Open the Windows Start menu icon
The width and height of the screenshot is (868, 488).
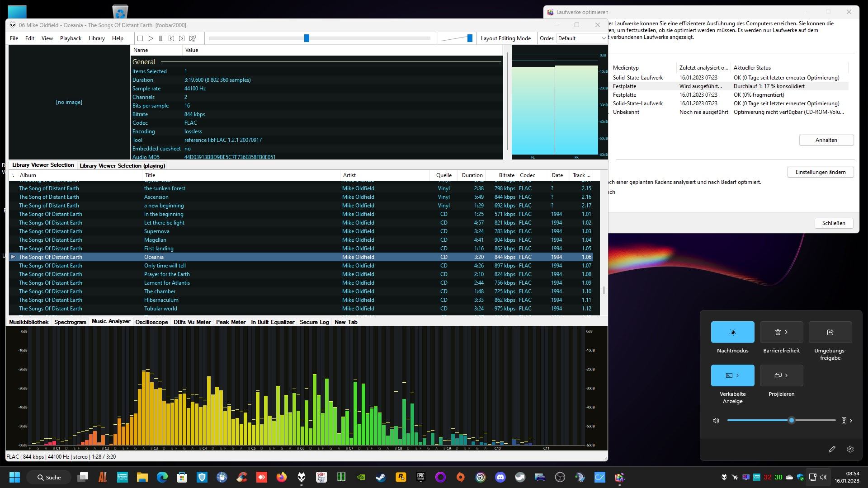[14, 477]
